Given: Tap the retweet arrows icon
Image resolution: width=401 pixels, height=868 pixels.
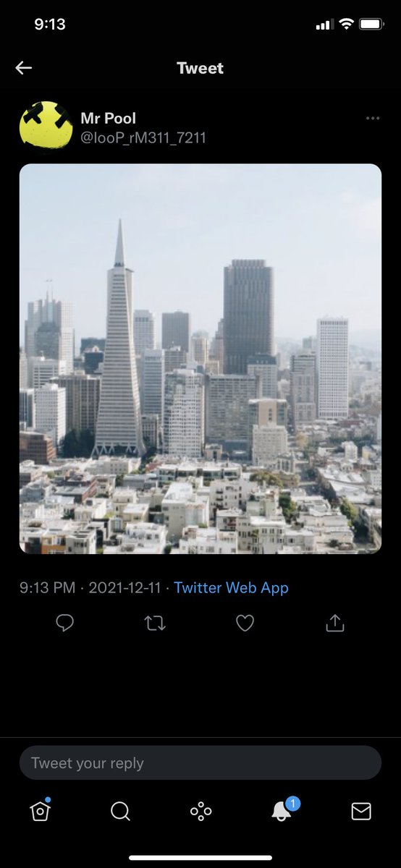Looking at the screenshot, I should click(x=155, y=623).
